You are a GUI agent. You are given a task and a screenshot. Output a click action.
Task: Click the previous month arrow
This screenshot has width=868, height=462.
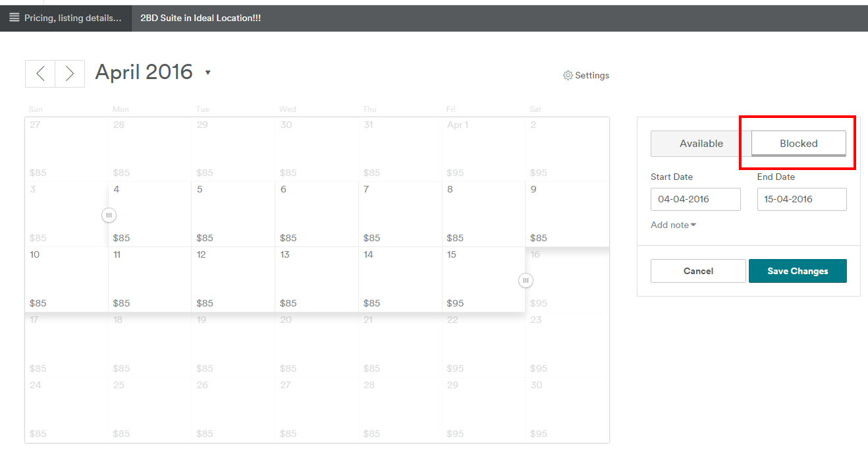[x=40, y=74]
